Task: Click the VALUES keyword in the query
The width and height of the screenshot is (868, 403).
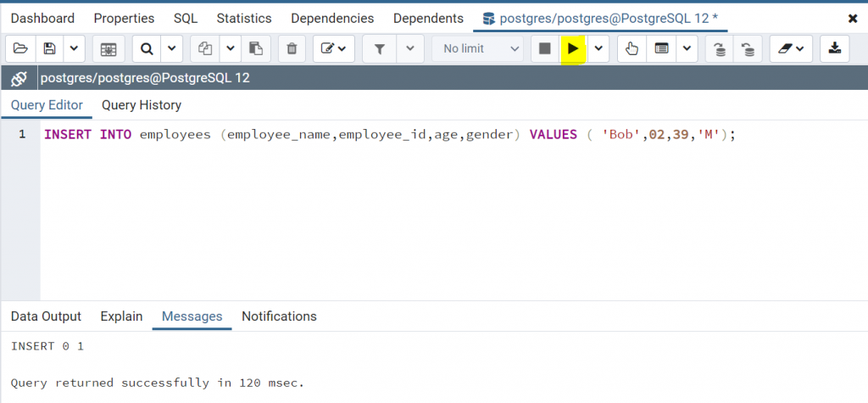Action: click(554, 135)
